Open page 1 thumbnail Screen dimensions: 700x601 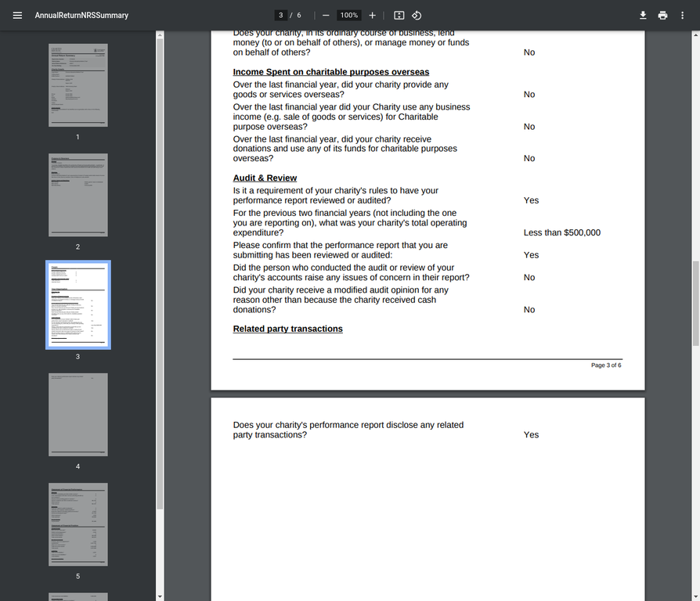click(78, 85)
